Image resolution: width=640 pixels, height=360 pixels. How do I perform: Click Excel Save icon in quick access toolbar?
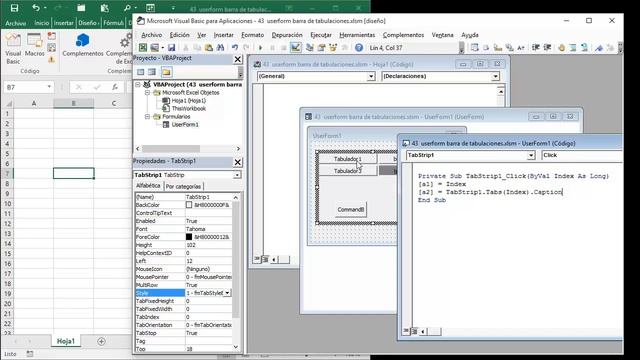pos(14,8)
